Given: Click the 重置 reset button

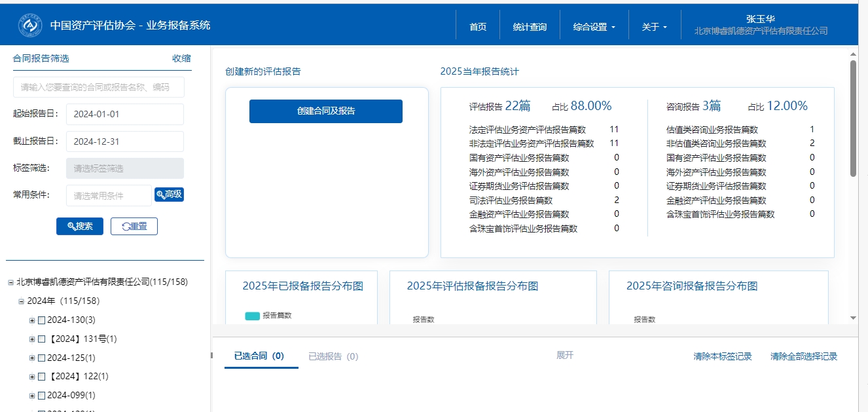Looking at the screenshot, I should pyautogui.click(x=134, y=226).
